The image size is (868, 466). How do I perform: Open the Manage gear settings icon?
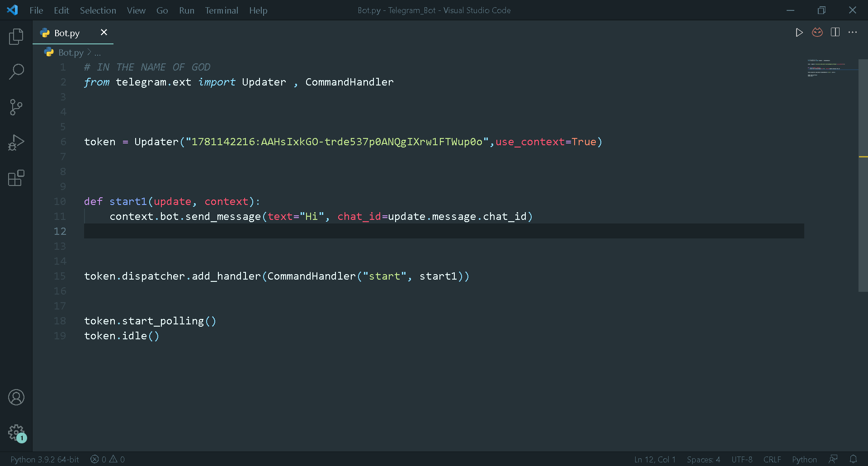[x=16, y=433]
